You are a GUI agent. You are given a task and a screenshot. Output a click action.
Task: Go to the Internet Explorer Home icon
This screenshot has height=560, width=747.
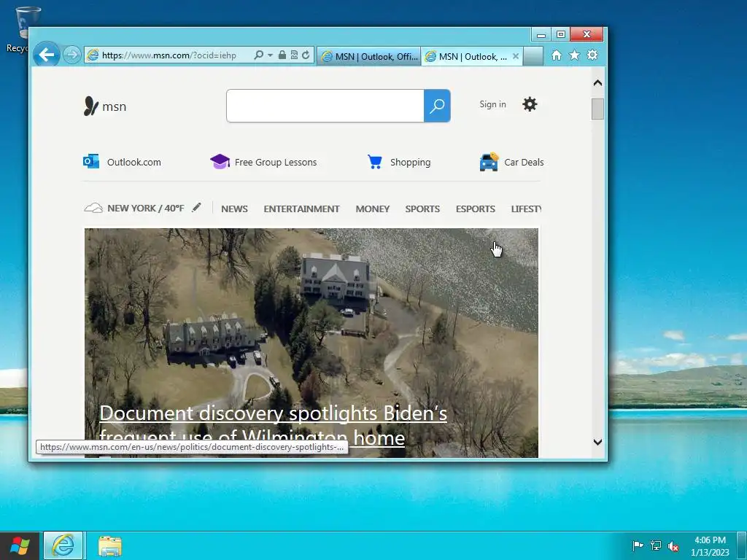pyautogui.click(x=557, y=55)
